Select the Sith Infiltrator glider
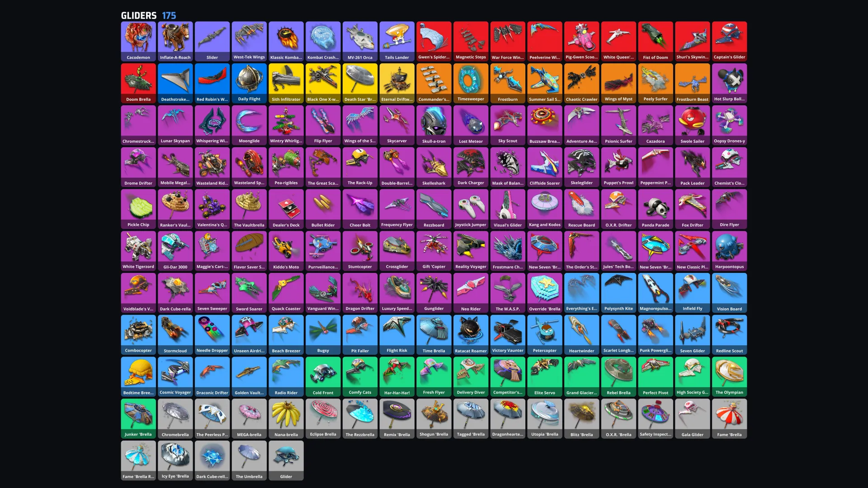Screen dimensions: 868x488 (x=286, y=83)
